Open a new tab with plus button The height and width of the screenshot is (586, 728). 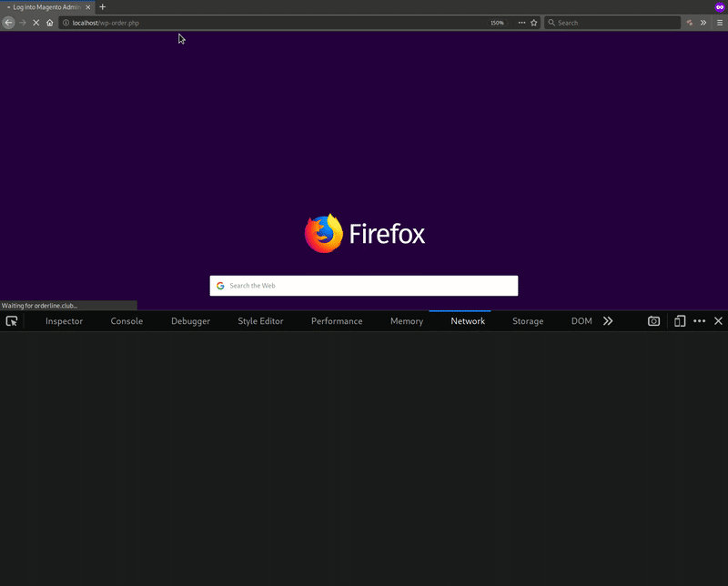point(103,6)
